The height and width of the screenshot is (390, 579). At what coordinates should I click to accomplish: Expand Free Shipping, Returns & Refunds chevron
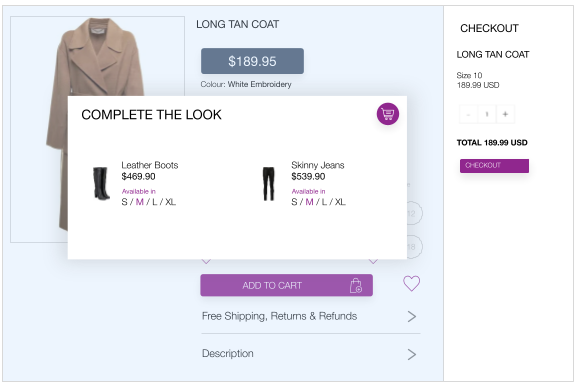click(x=412, y=317)
